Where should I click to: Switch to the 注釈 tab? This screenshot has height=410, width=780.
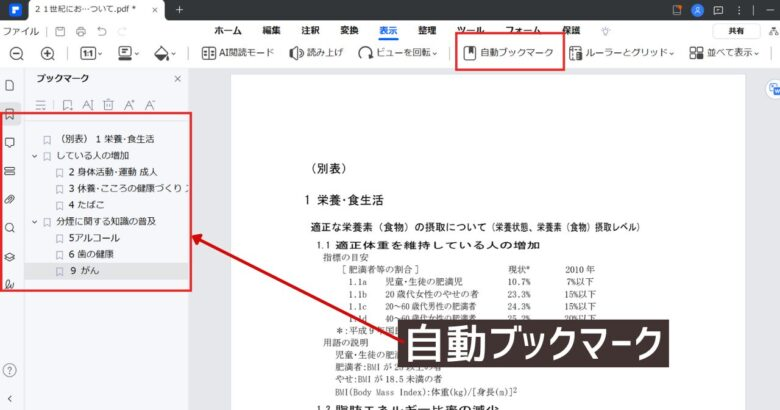click(x=310, y=30)
